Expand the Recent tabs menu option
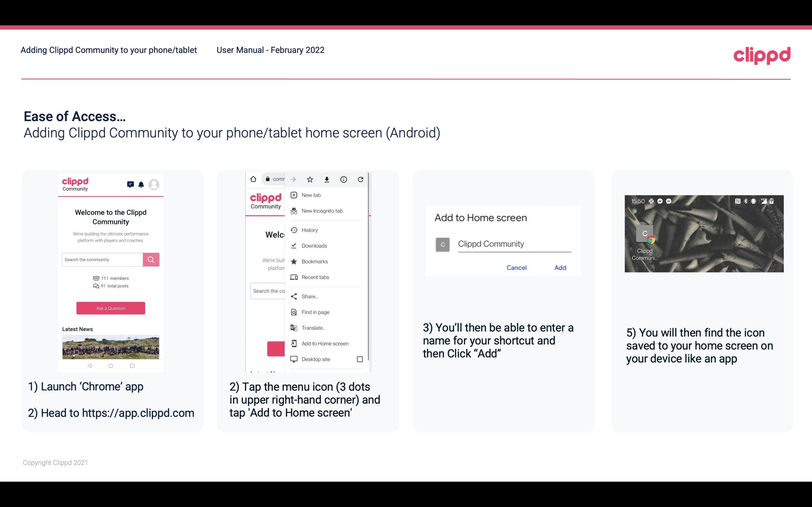 point(325,277)
